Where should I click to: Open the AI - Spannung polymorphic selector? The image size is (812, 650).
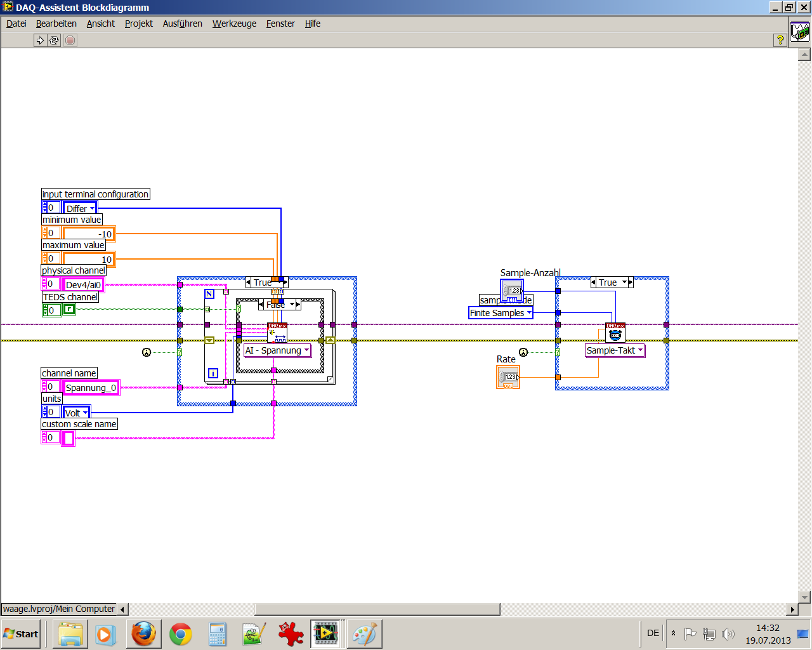(x=277, y=350)
